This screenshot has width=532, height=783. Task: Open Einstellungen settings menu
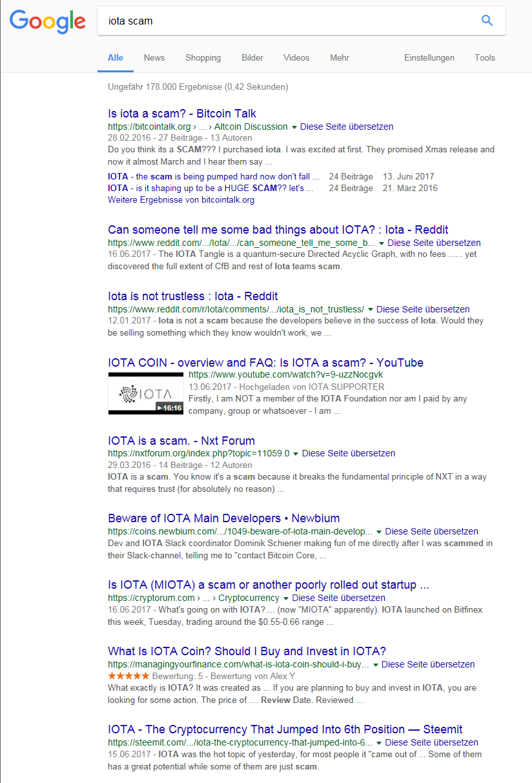(x=429, y=57)
